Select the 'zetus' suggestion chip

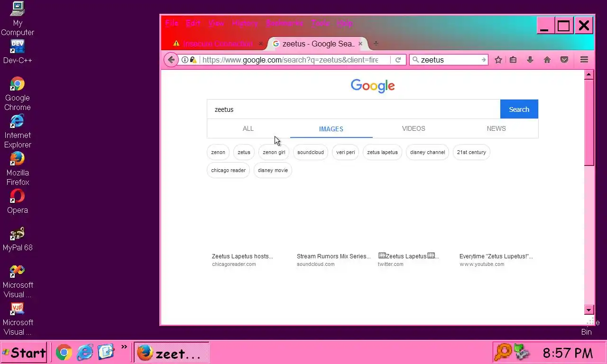(244, 152)
